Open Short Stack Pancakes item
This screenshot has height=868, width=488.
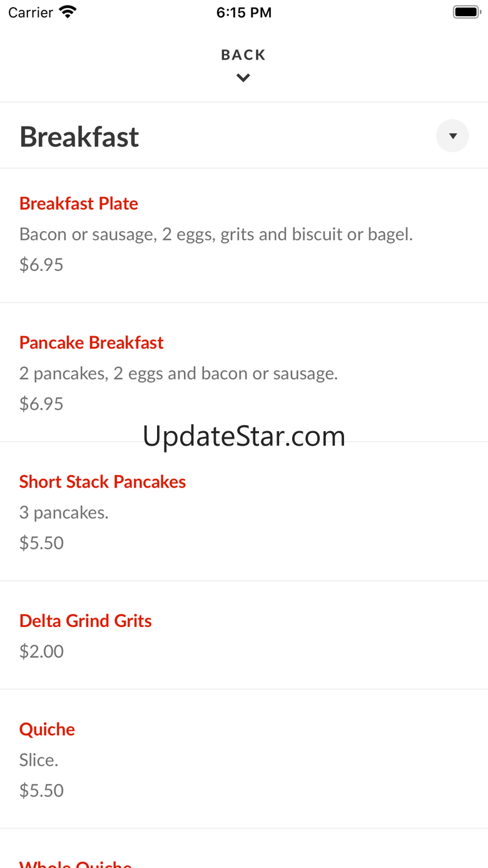point(103,482)
